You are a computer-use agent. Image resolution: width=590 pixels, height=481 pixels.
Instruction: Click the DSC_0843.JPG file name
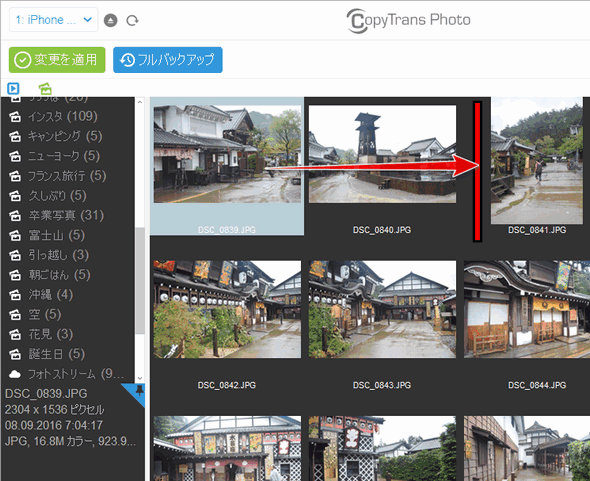382,385
